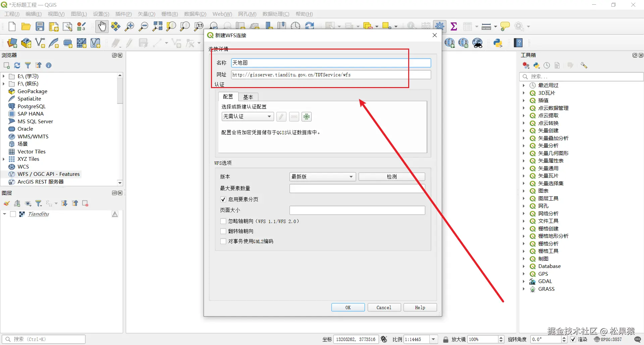Add new authentication config plus icon
The height and width of the screenshot is (345, 644).
(x=307, y=117)
